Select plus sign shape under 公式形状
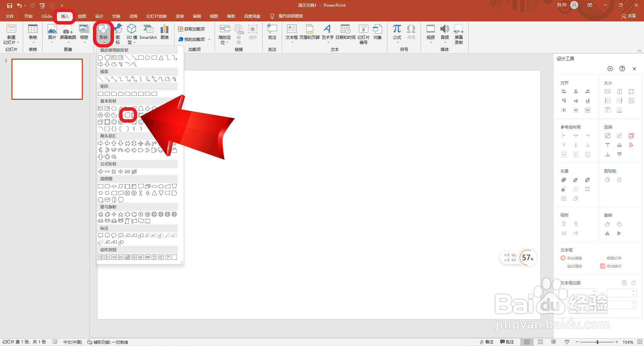The image size is (644, 346). coord(100,171)
